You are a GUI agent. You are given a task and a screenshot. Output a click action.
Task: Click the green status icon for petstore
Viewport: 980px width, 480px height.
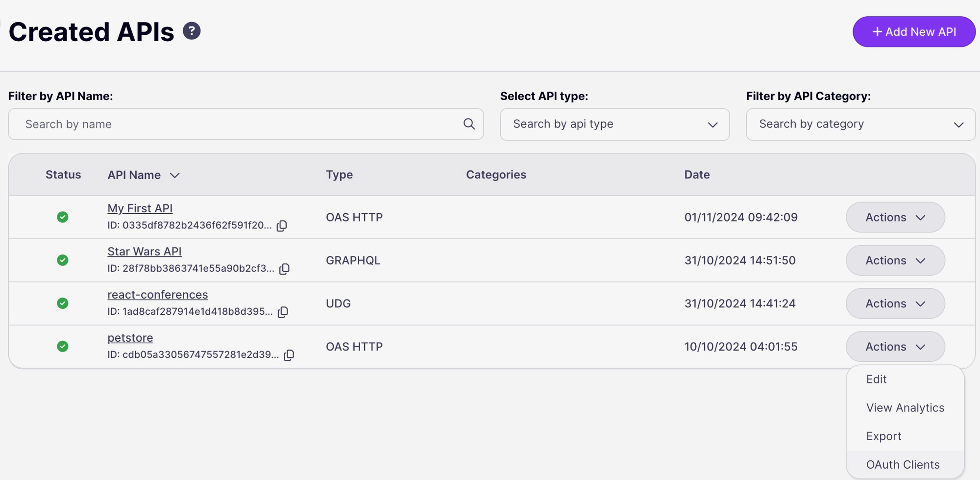click(x=63, y=346)
